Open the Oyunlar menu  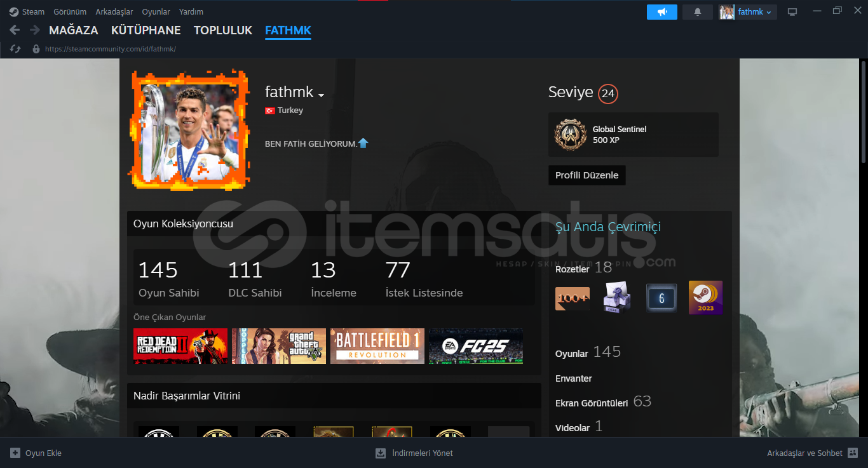(x=156, y=12)
